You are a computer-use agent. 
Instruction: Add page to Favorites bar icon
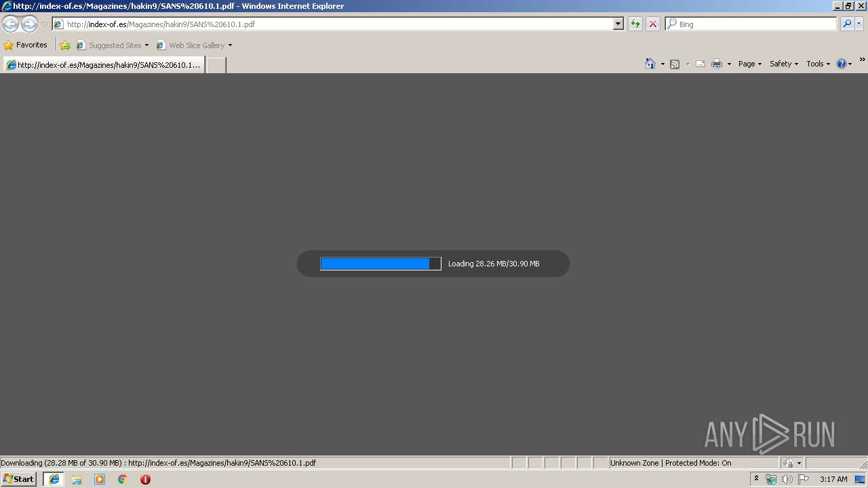pyautogui.click(x=65, y=45)
